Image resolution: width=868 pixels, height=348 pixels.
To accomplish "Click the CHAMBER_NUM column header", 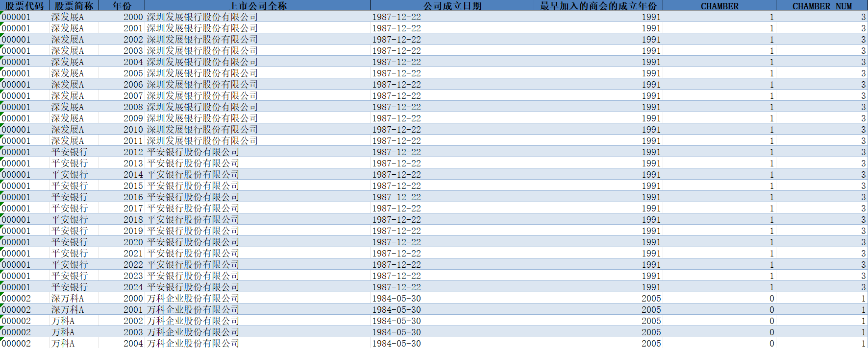I will pos(822,6).
